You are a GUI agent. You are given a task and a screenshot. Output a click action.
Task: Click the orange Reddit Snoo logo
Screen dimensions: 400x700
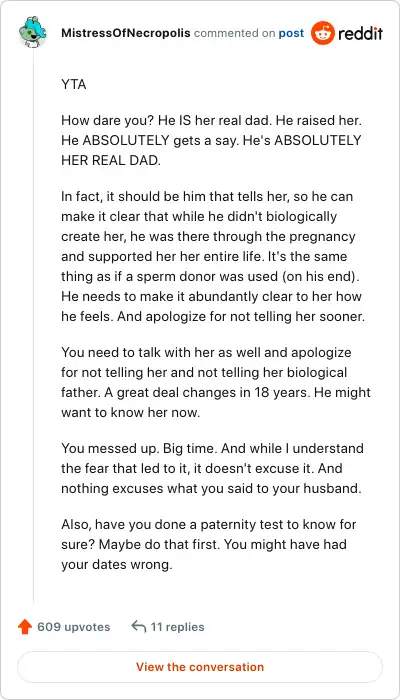tap(323, 33)
